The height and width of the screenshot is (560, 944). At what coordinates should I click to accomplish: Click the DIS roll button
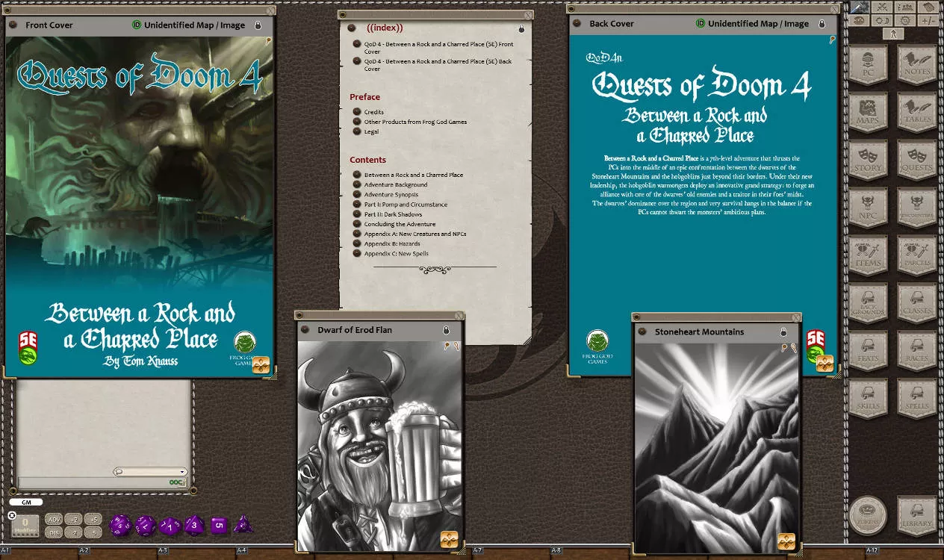pos(54,532)
